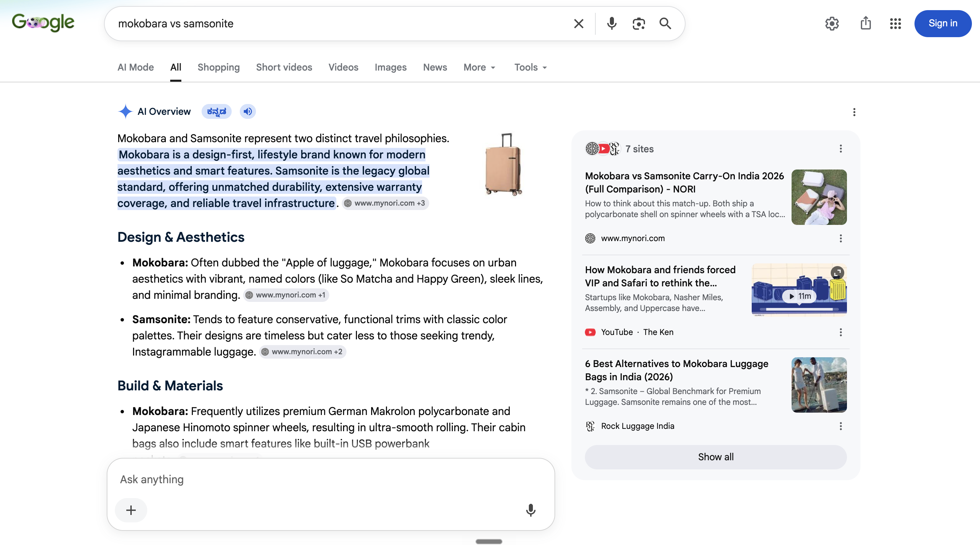Image resolution: width=980 pixels, height=545 pixels.
Task: Switch to AI Mode tab
Action: (x=135, y=67)
